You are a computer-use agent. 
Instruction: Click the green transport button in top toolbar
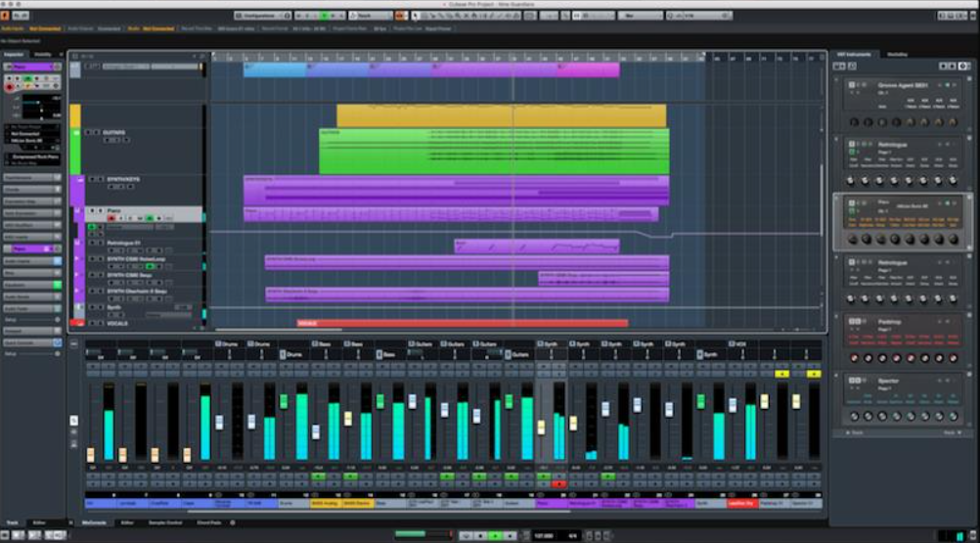point(324,16)
